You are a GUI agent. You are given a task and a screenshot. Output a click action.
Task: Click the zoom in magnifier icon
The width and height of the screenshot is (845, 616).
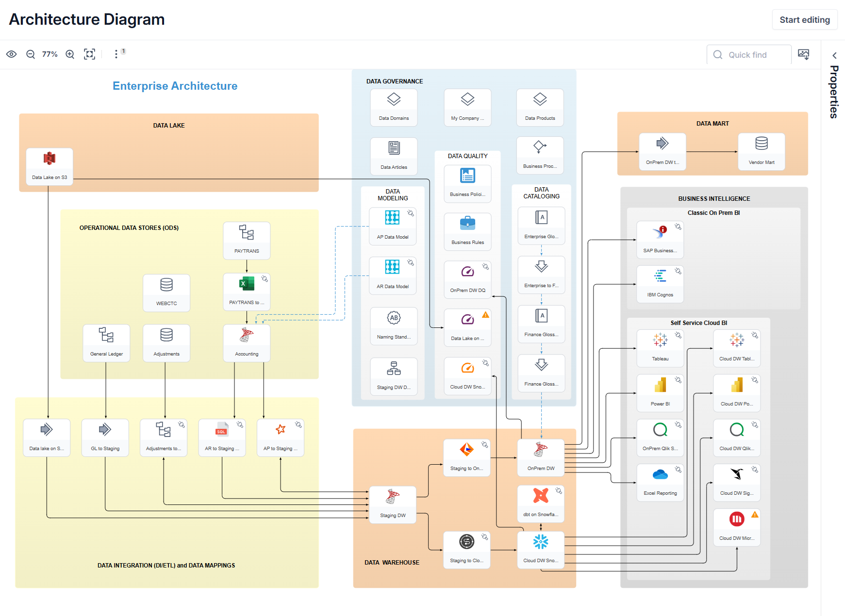[70, 54]
